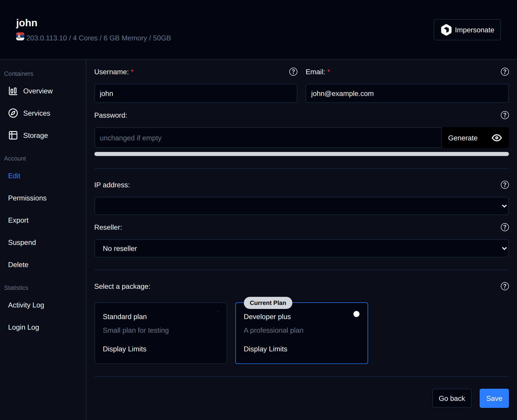517x420 pixels.
Task: Open the Username help icon
Action: coord(293,72)
